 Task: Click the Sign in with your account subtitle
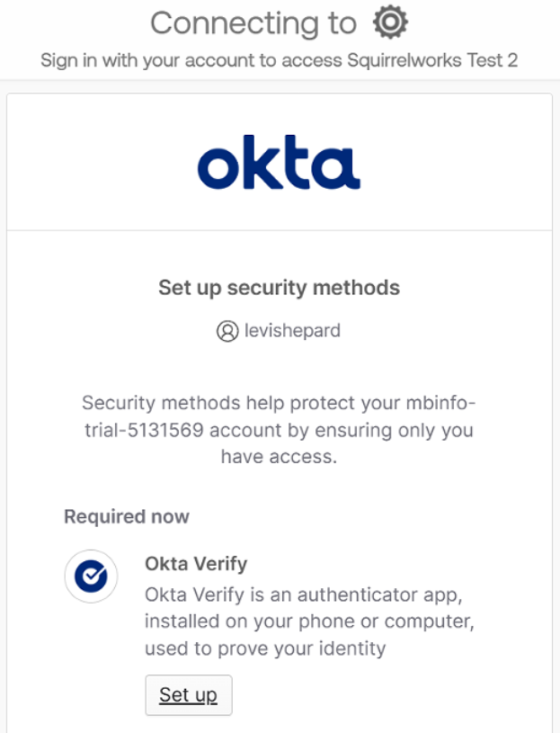(279, 60)
